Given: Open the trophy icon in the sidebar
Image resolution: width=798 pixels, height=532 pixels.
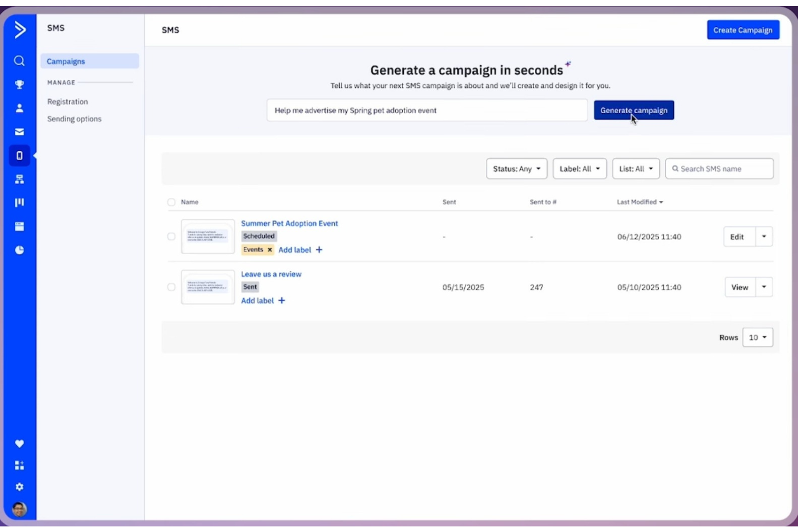Looking at the screenshot, I should click(19, 84).
